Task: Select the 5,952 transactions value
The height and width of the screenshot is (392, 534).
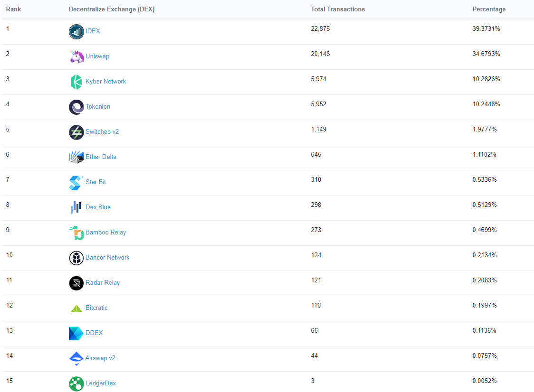Action: (318, 104)
